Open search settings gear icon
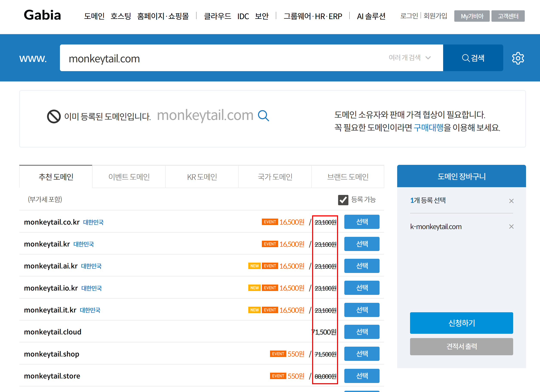 (518, 58)
